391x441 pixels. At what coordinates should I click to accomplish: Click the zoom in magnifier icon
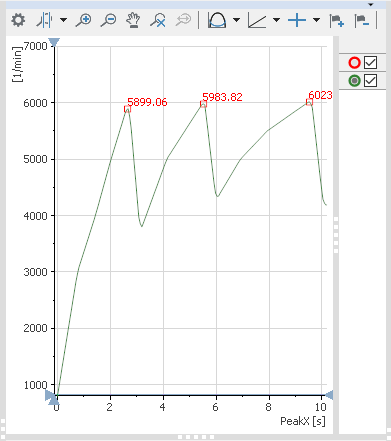(83, 20)
